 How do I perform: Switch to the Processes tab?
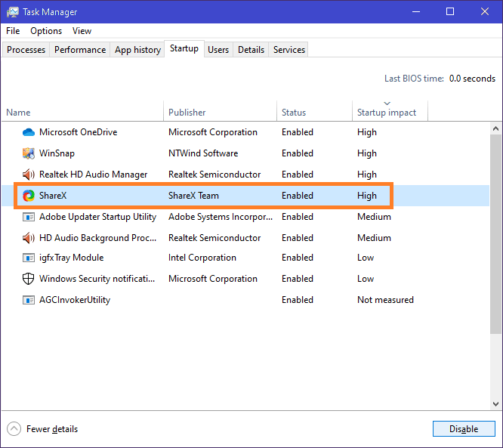point(26,50)
